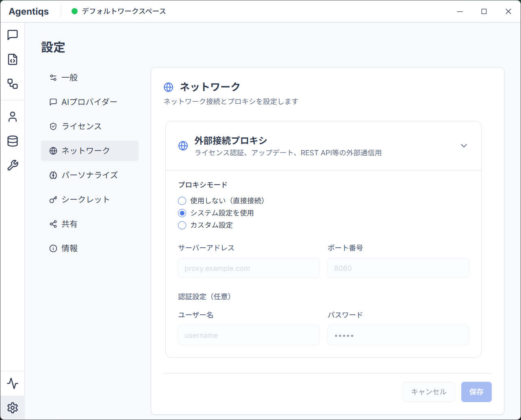Click the サーバーアドレス input field

[x=249, y=268]
